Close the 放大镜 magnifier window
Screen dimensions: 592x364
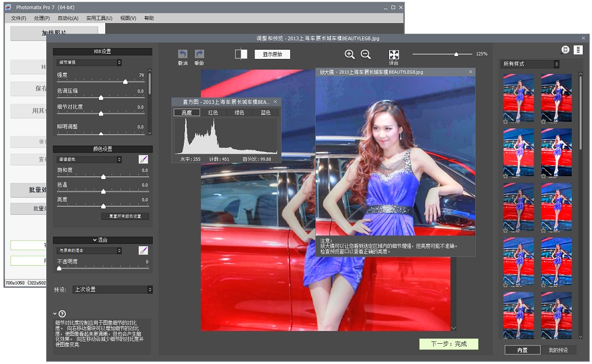click(x=471, y=72)
